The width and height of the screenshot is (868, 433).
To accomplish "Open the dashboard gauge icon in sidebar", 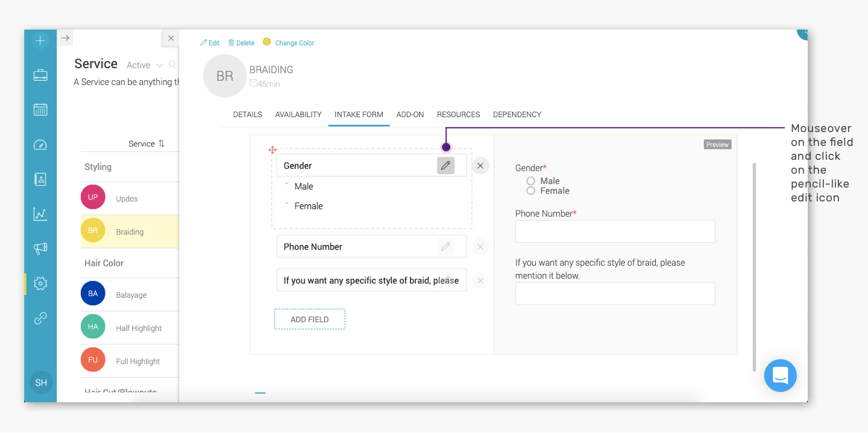I will (x=40, y=145).
